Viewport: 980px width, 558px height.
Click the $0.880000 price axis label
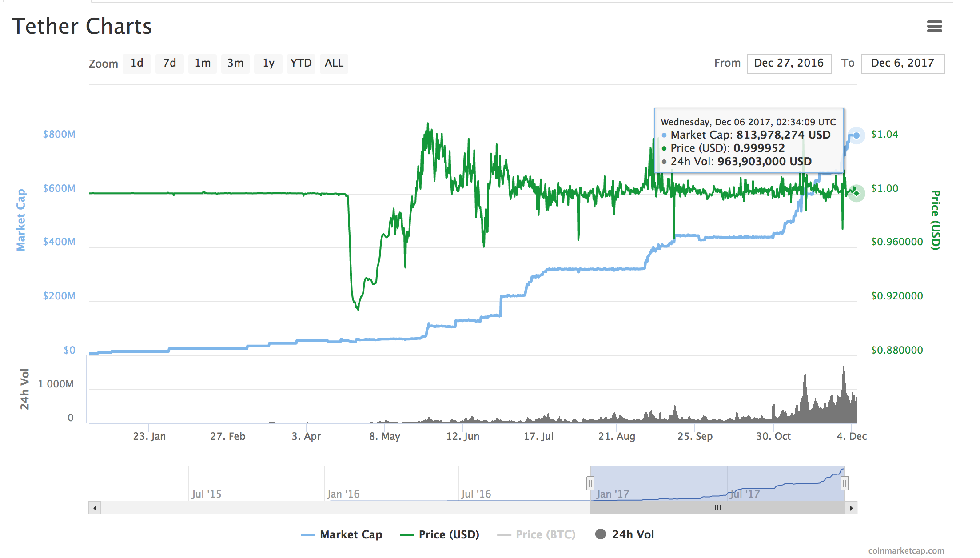897,350
